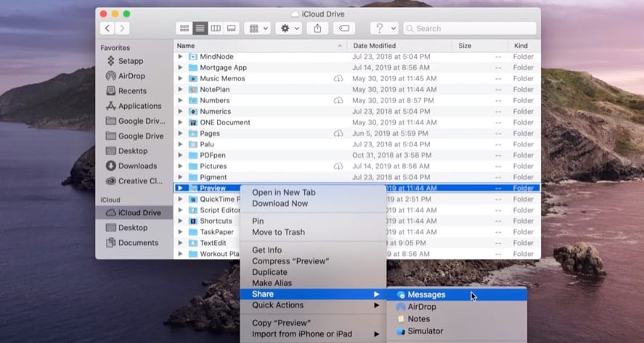Share via Simulator in submenu
The height and width of the screenshot is (343, 644).
coord(457,331)
